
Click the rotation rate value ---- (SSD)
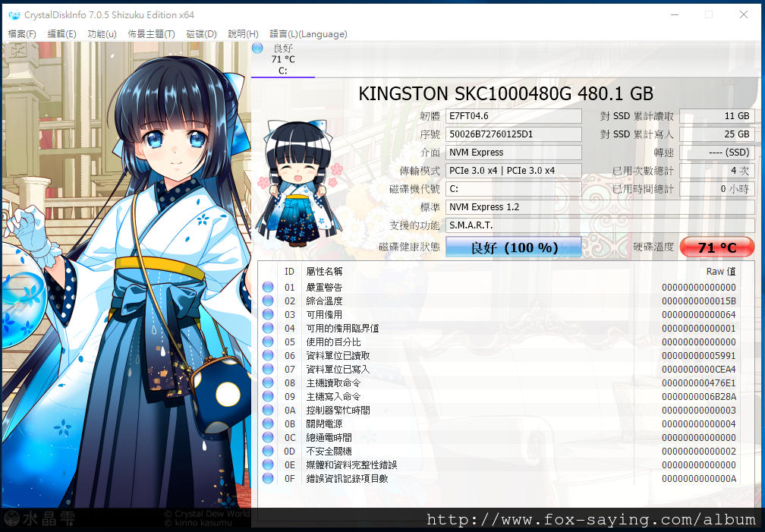(x=716, y=153)
